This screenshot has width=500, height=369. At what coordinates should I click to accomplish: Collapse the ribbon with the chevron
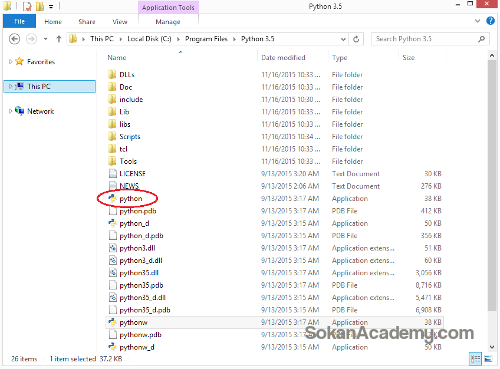pyautogui.click(x=477, y=21)
